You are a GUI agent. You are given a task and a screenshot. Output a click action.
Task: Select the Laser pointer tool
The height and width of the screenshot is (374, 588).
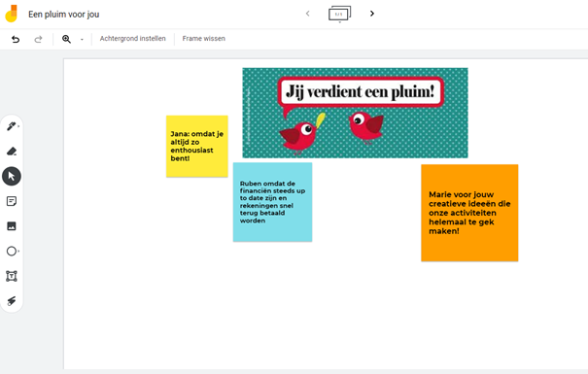[x=12, y=300]
